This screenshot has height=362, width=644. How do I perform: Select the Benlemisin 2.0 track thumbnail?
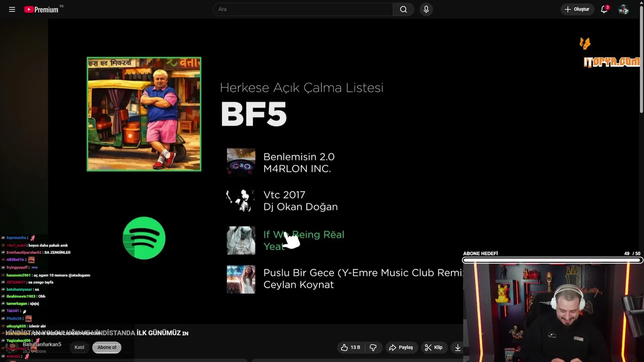click(x=241, y=162)
